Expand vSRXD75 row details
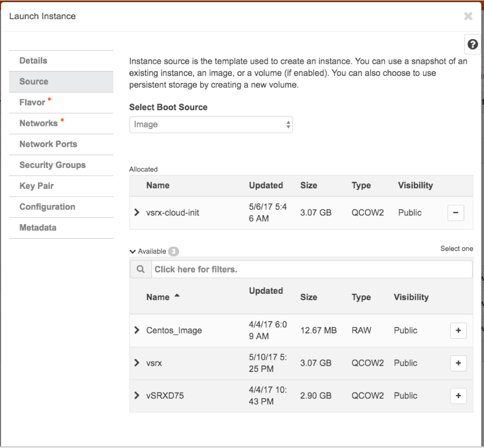This screenshot has width=484, height=448. (x=137, y=395)
